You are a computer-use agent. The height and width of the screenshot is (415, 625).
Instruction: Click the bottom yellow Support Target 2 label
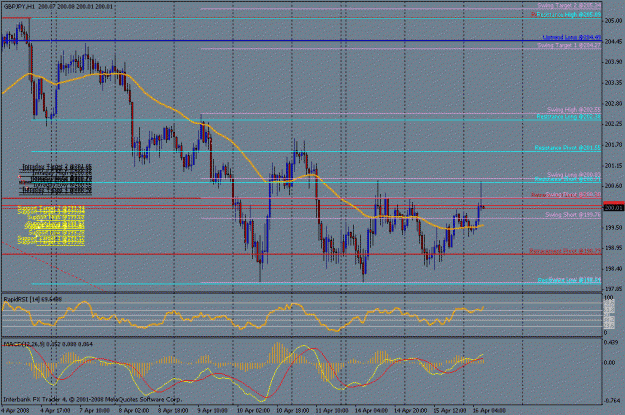51,241
